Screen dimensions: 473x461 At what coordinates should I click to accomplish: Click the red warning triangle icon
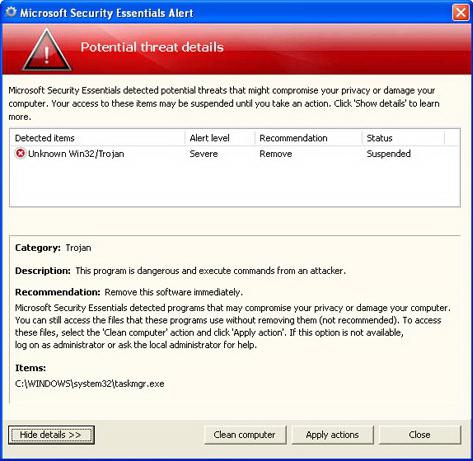click(47, 49)
